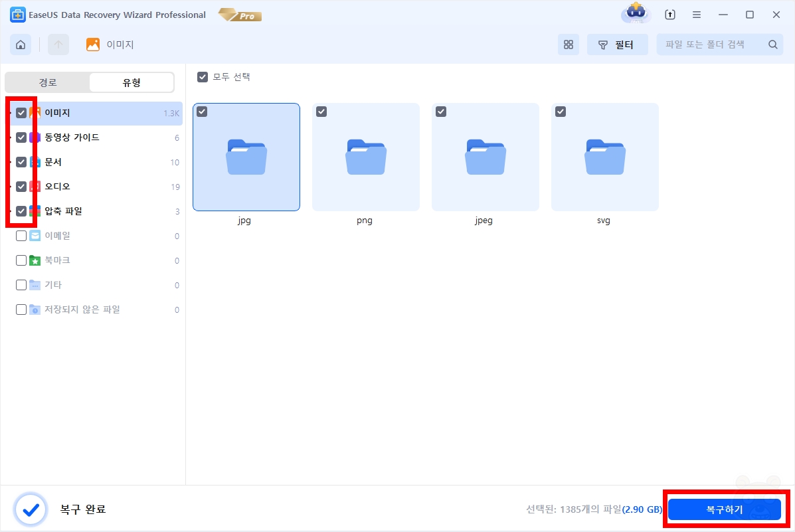This screenshot has height=532, width=795.
Task: Click the 1.3K count next to 이미지
Action: 171,114
